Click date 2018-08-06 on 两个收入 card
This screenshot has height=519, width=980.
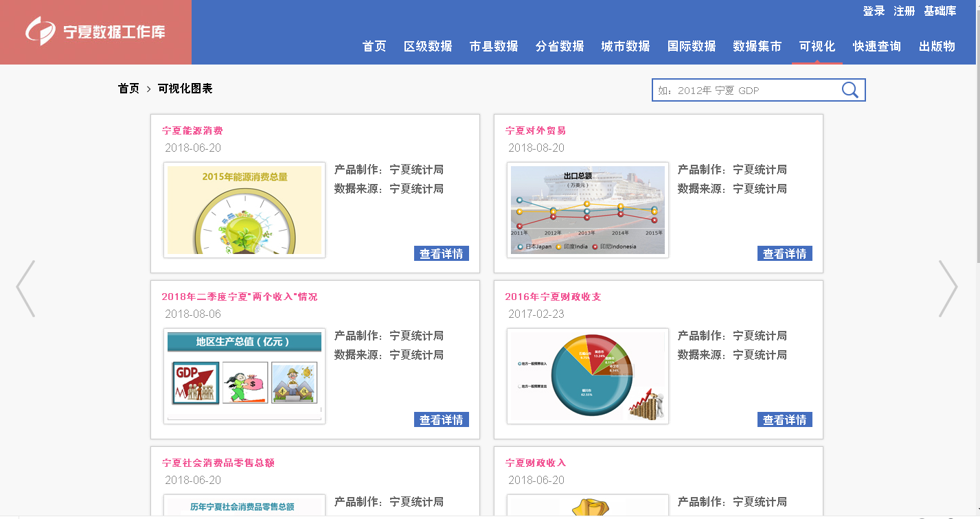(193, 314)
